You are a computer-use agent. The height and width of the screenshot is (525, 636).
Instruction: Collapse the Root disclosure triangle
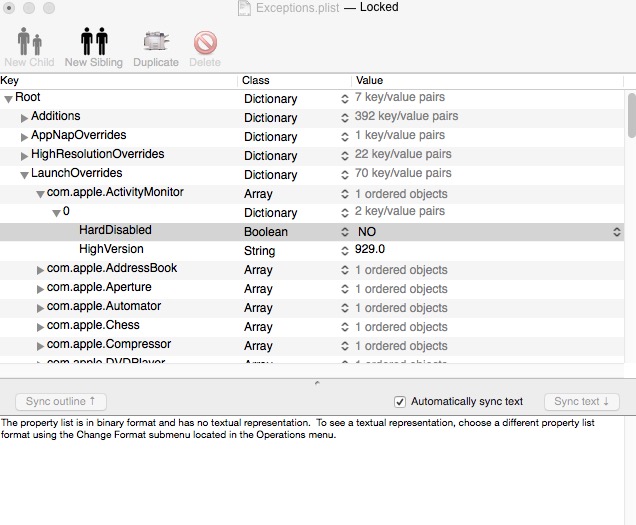point(8,99)
